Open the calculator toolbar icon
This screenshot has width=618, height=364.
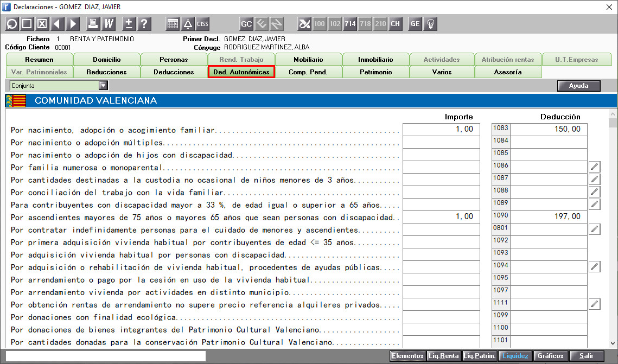pos(173,24)
